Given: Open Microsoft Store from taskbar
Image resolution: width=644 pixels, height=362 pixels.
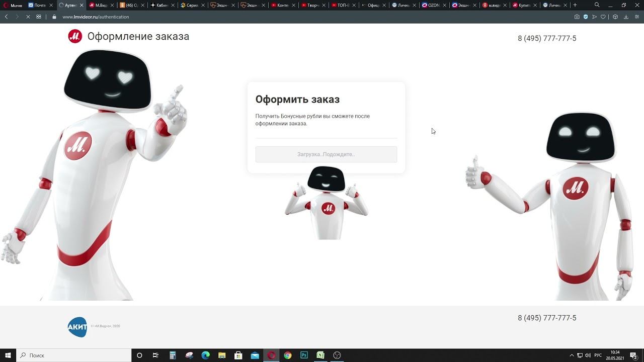Looking at the screenshot, I should pyautogui.click(x=238, y=355).
